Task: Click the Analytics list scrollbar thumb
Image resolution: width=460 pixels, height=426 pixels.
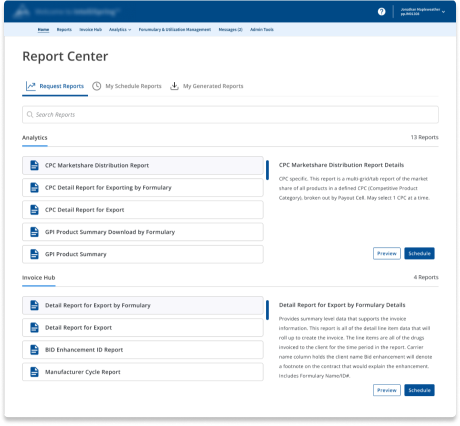Action: (267, 170)
